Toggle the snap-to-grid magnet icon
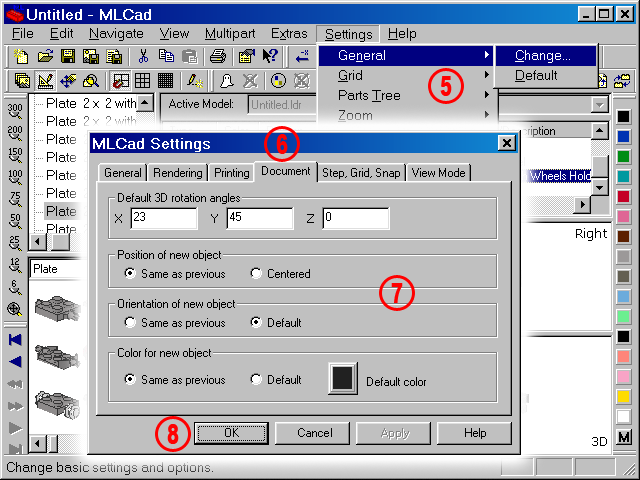 pyautogui.click(x=120, y=81)
